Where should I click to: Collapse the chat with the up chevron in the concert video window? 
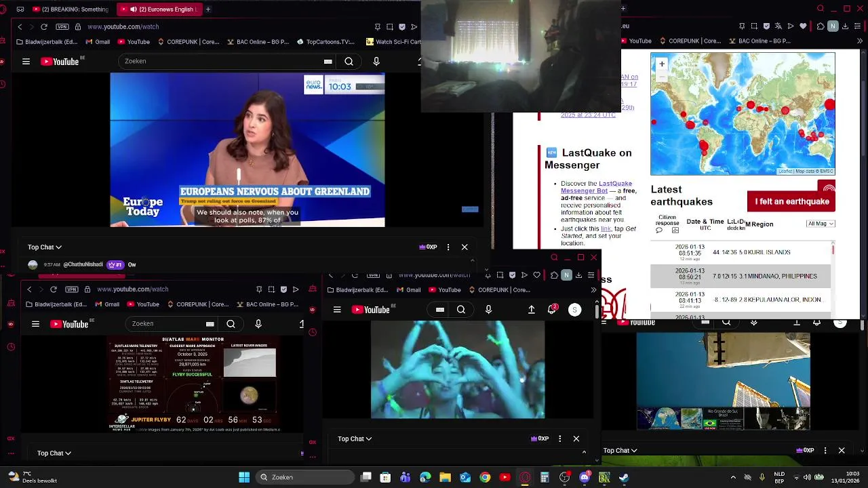tap(584, 452)
